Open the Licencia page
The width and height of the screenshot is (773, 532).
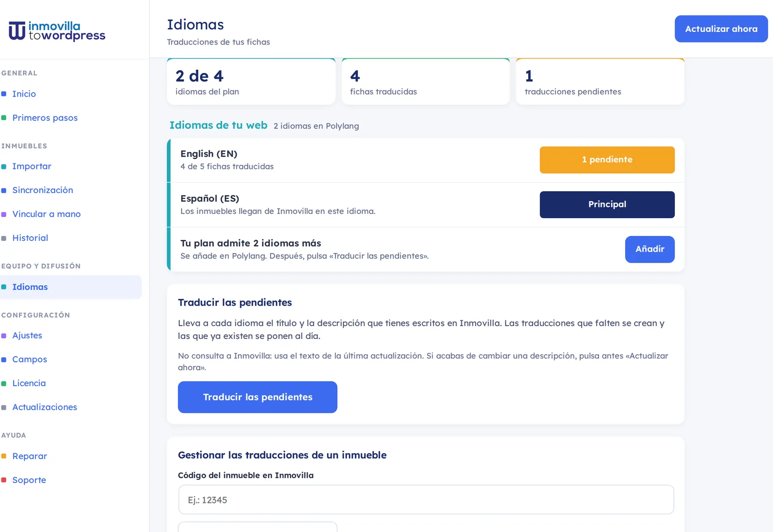pyautogui.click(x=29, y=383)
